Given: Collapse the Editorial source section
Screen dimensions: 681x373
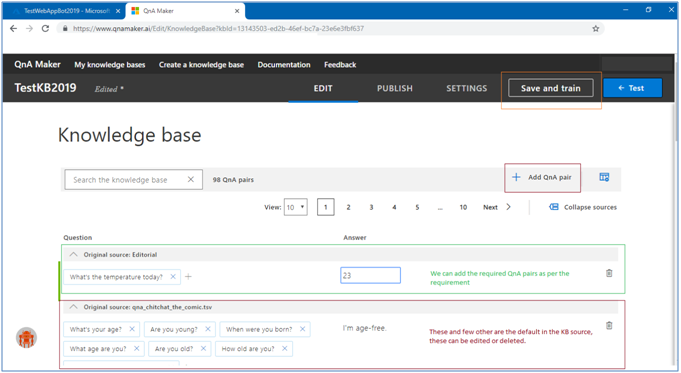Looking at the screenshot, I should click(73, 254).
